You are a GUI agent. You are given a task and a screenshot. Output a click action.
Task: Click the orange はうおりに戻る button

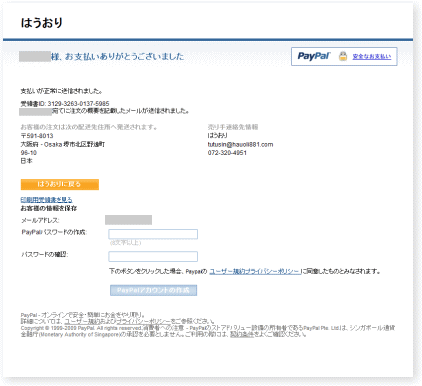tap(60, 184)
